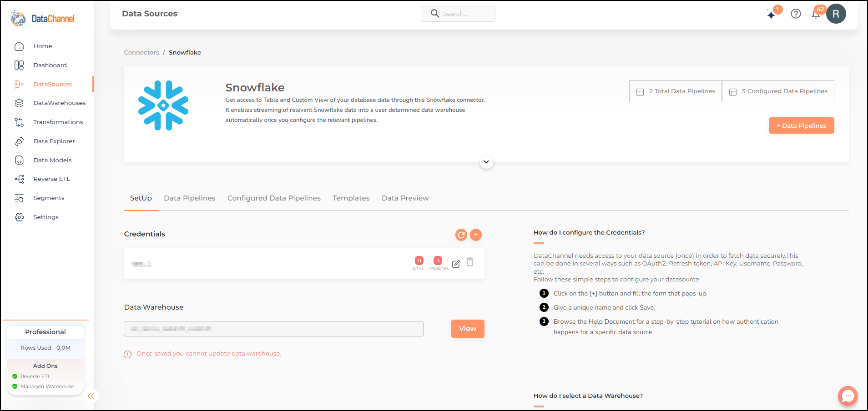Click the 2 Total Data Pipelines button
The image size is (868, 411).
pos(676,91)
